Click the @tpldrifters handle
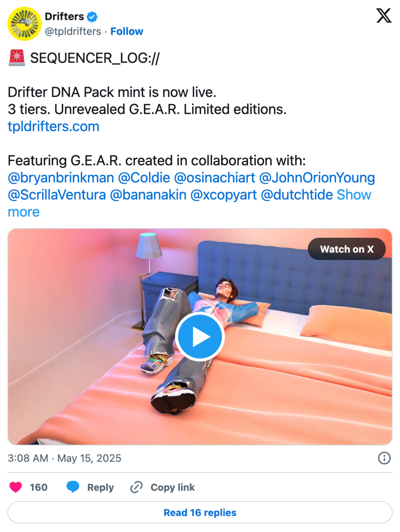 pyautogui.click(x=73, y=31)
